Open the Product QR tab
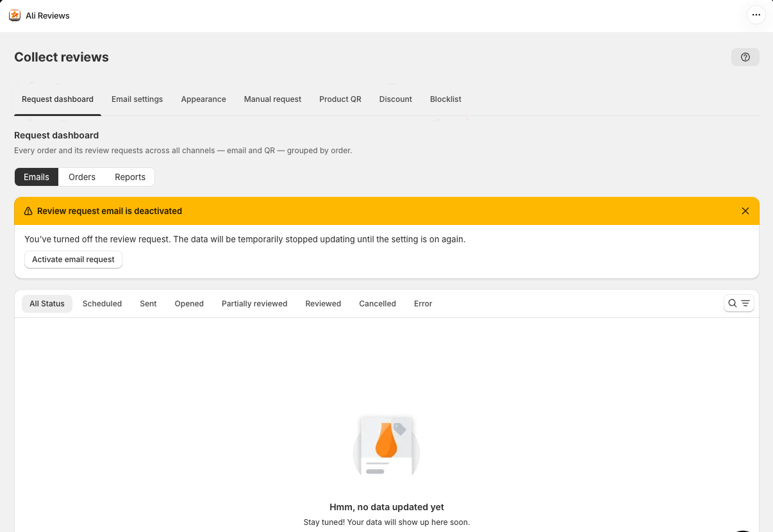 [x=340, y=99]
